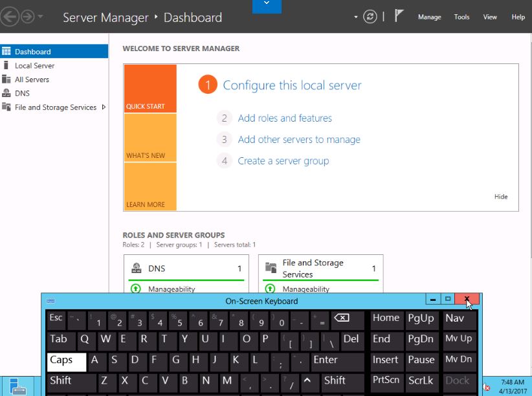Screen dimensions: 532x396
Task: Click the Local Server sidebar icon
Action: (x=6, y=65)
